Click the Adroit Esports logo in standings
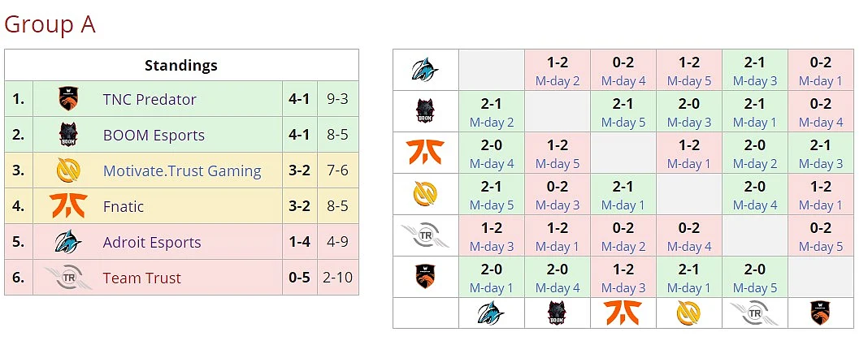 click(x=68, y=242)
